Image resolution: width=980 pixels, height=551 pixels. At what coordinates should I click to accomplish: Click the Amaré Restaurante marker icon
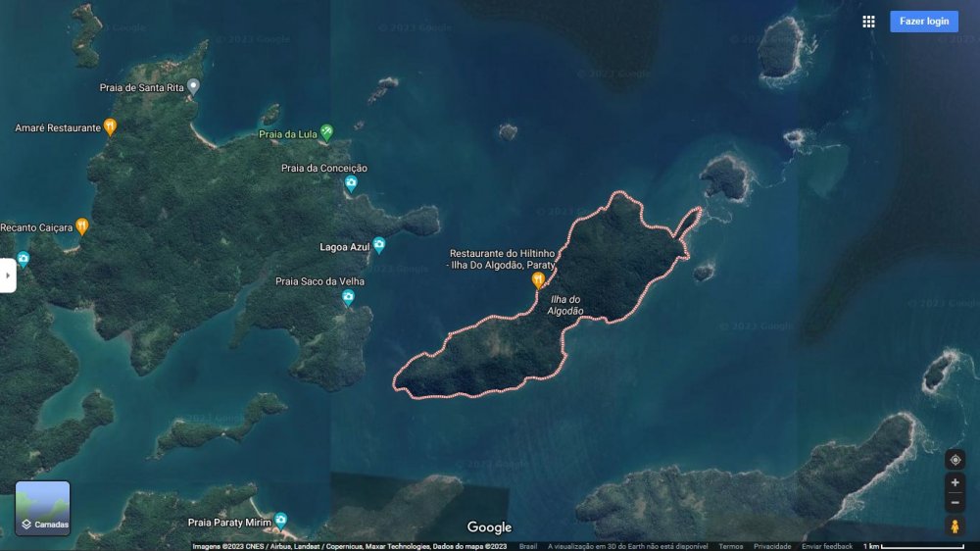(111, 126)
